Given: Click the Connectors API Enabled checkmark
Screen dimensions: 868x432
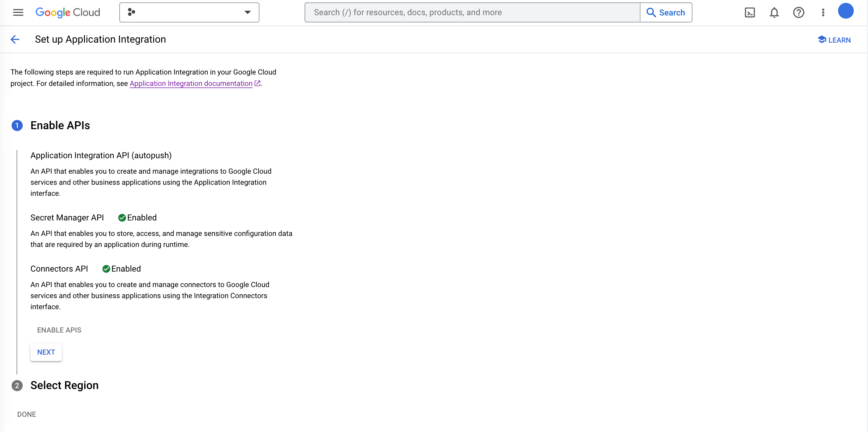Looking at the screenshot, I should tap(106, 269).
